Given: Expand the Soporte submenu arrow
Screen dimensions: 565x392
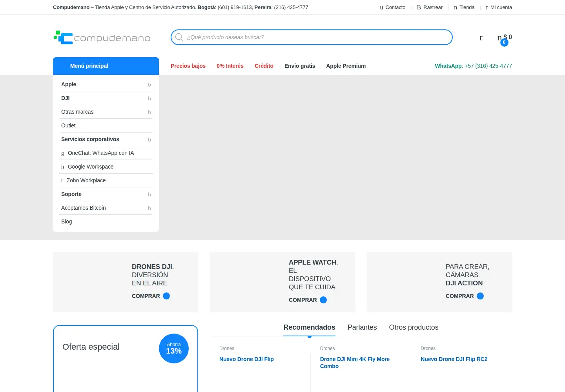Looking at the screenshot, I should point(149,194).
